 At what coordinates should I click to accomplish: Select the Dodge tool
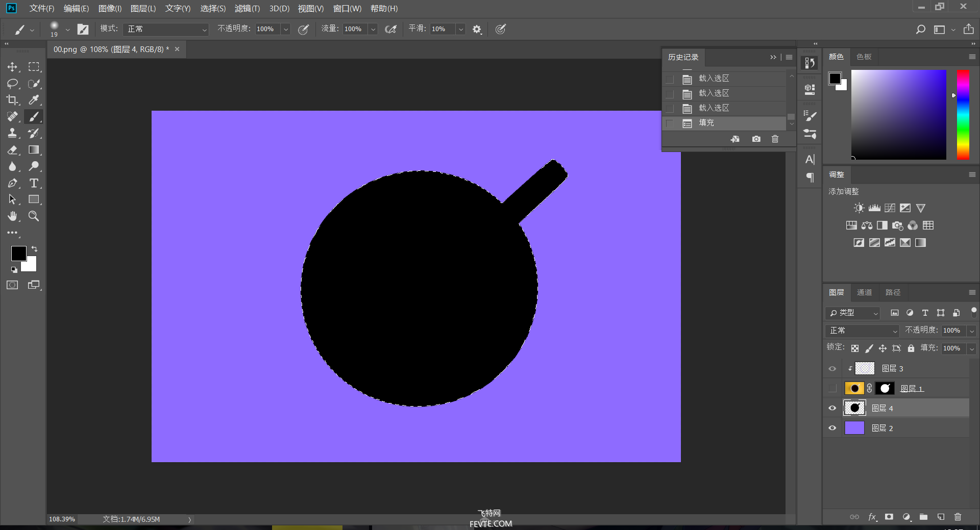coord(34,166)
